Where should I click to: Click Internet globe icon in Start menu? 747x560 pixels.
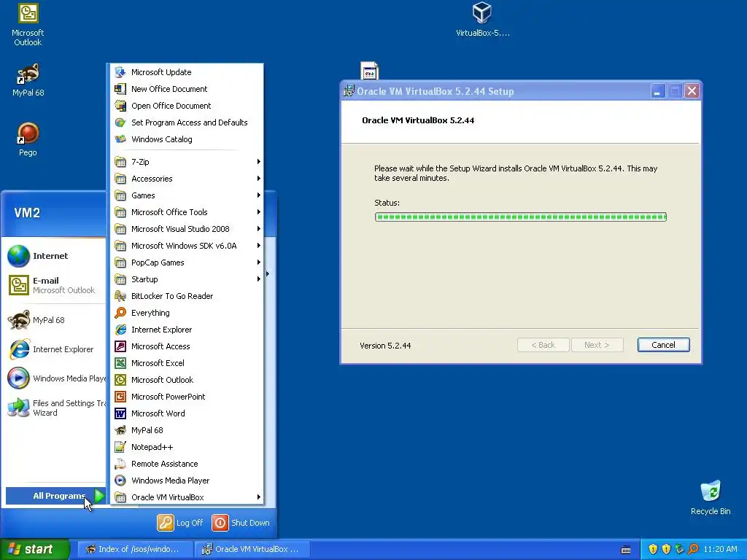[18, 256]
